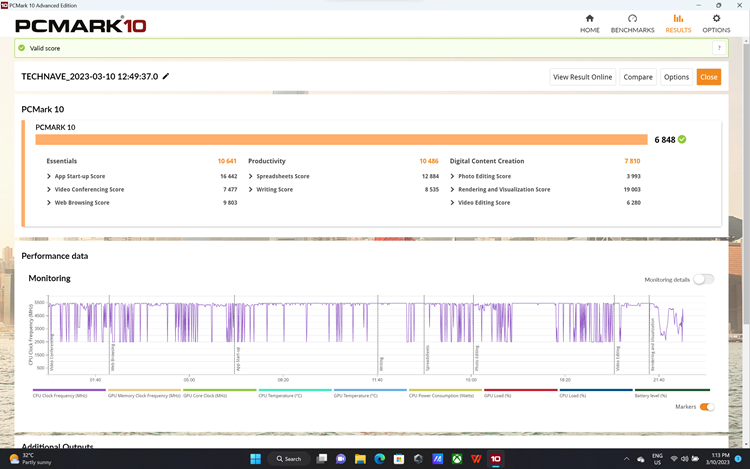Viewport: 750px width, 469px height.
Task: Expand Video Conferencing Score row
Action: tap(49, 189)
